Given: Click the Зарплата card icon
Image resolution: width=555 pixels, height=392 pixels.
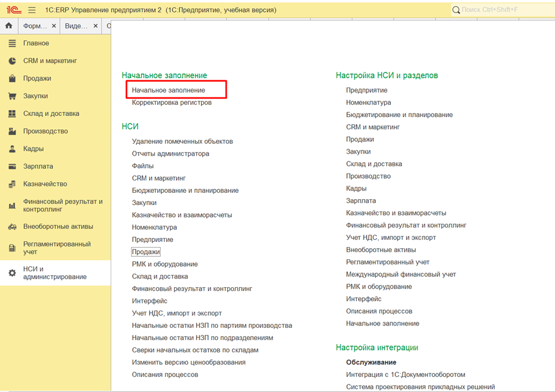Looking at the screenshot, I should [12, 167].
